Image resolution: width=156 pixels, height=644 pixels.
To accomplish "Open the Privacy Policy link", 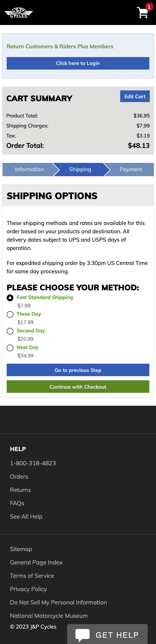I will pos(28,589).
